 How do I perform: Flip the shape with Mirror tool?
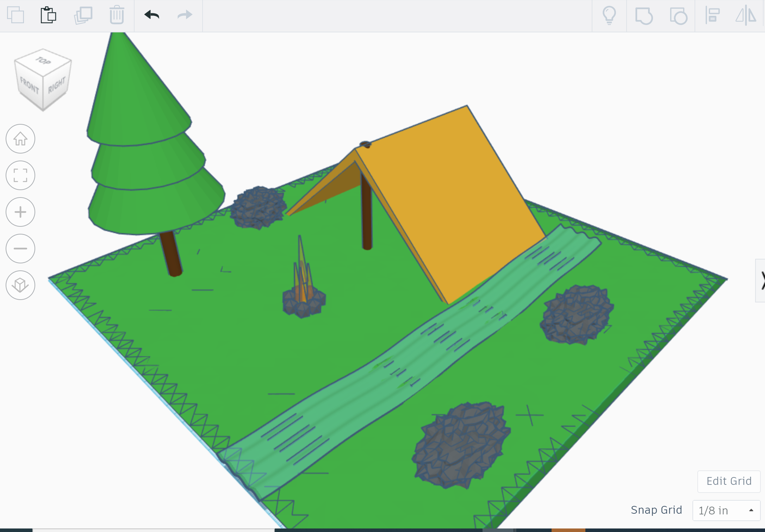[746, 16]
